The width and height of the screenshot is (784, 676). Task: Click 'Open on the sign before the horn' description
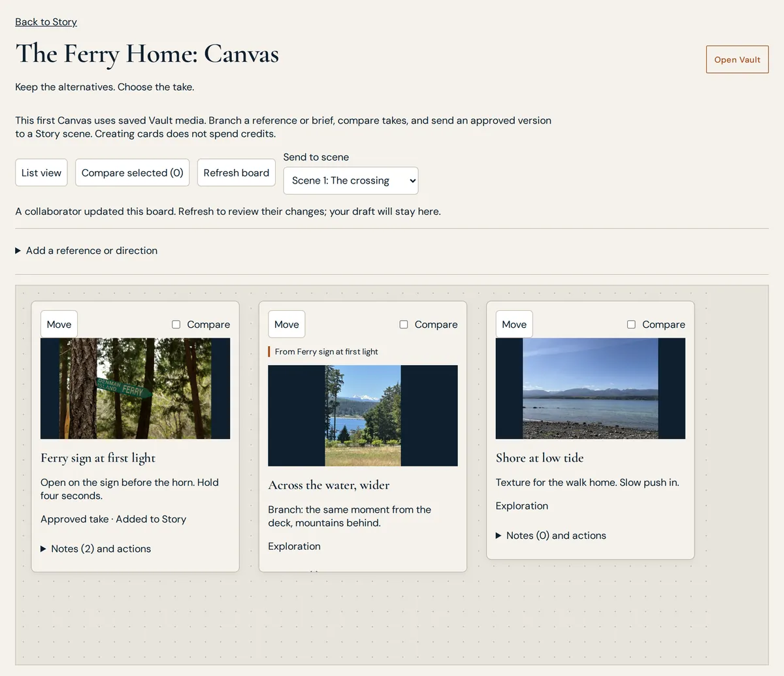coord(129,489)
